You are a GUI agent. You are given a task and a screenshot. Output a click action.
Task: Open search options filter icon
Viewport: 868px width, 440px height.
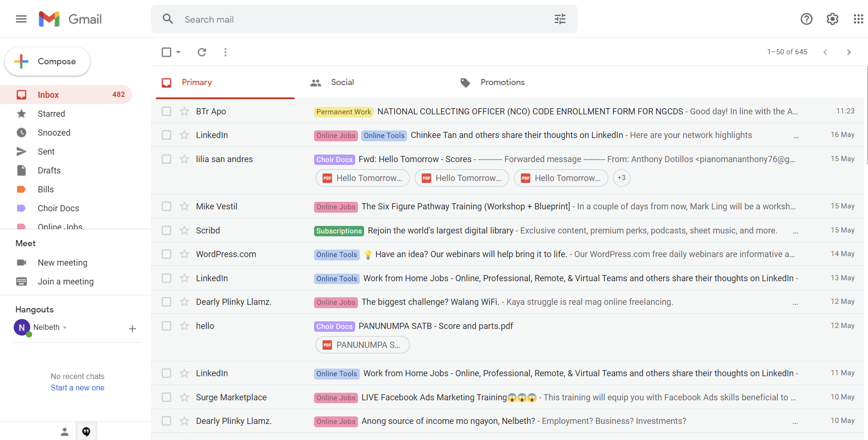[560, 19]
